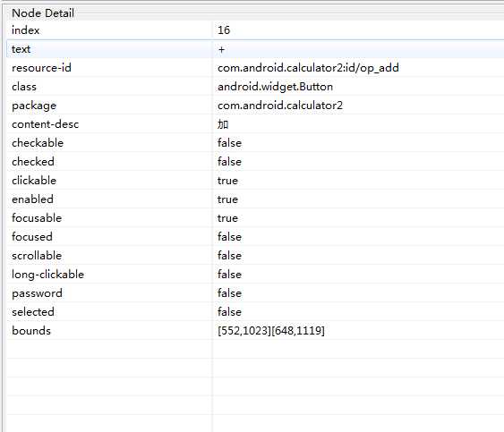Select the selected property row
The height and width of the screenshot is (432, 504).
pos(255,312)
